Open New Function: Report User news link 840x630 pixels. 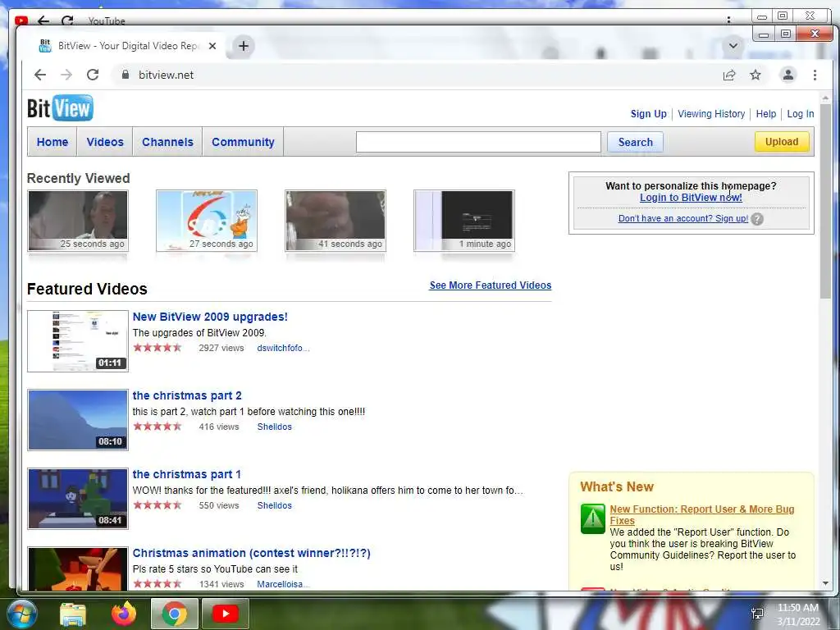[702, 515]
